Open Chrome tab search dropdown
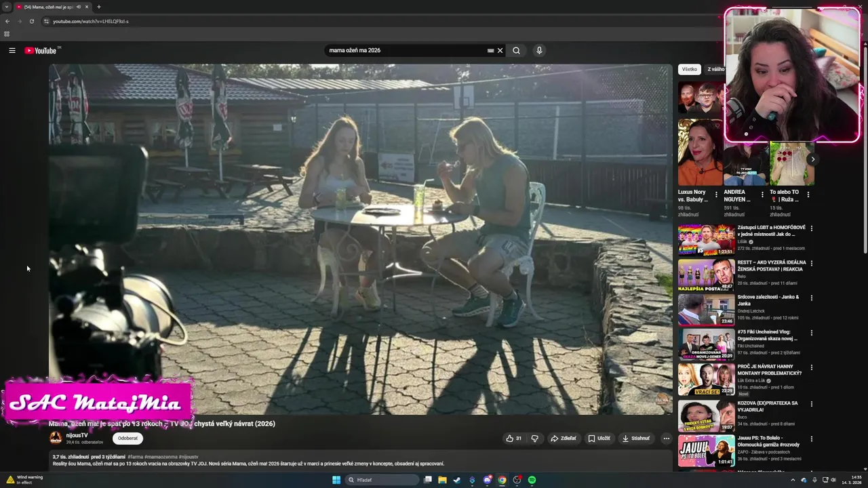The height and width of the screenshot is (488, 868). (7, 7)
